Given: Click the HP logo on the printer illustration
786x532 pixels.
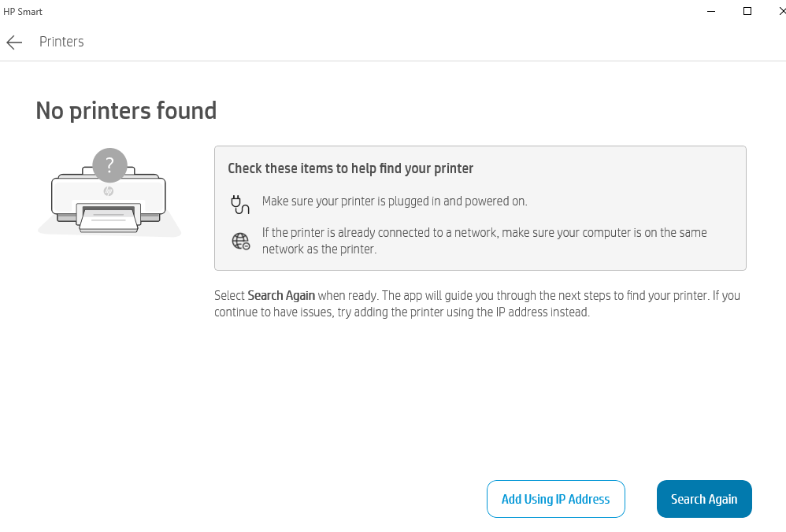Looking at the screenshot, I should coord(109,190).
